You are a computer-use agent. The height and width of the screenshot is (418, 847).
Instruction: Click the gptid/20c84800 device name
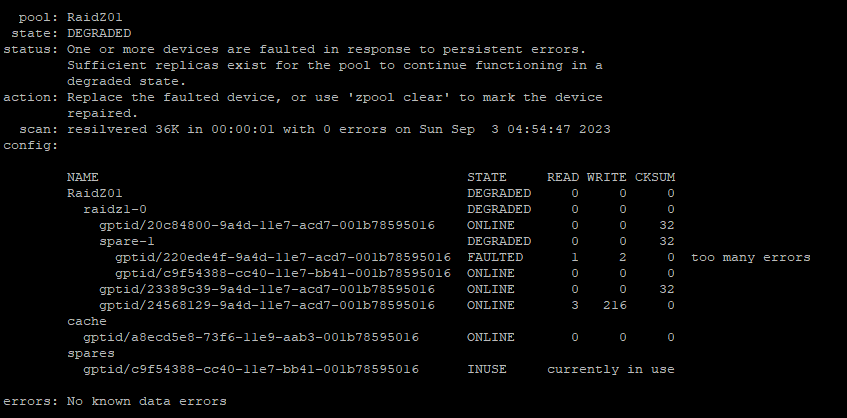(267, 225)
